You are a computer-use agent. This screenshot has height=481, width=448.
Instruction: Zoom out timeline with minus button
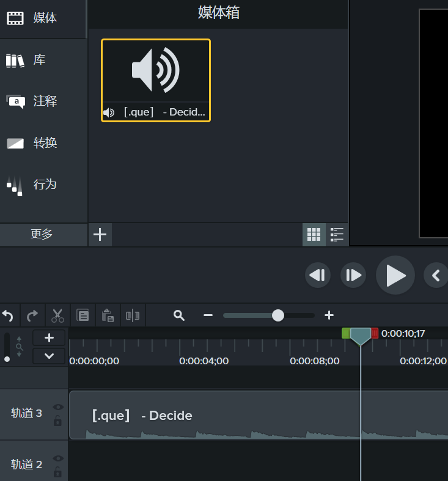pyautogui.click(x=208, y=315)
